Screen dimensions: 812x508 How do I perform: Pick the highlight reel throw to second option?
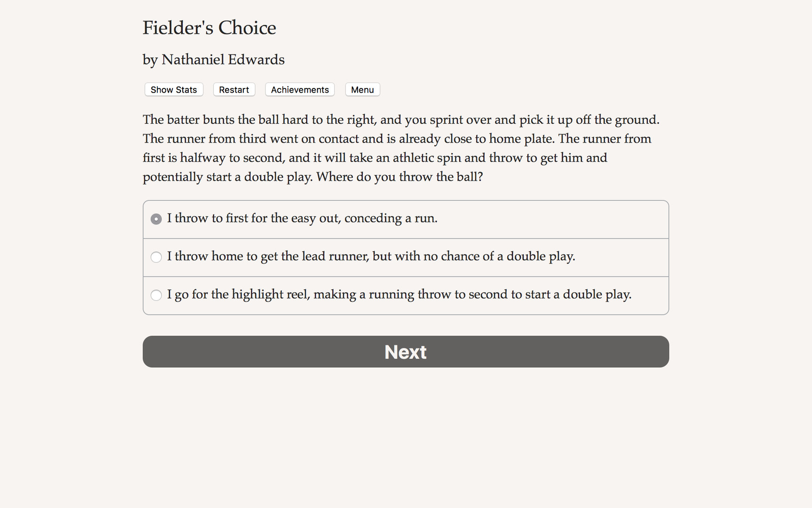coord(156,295)
